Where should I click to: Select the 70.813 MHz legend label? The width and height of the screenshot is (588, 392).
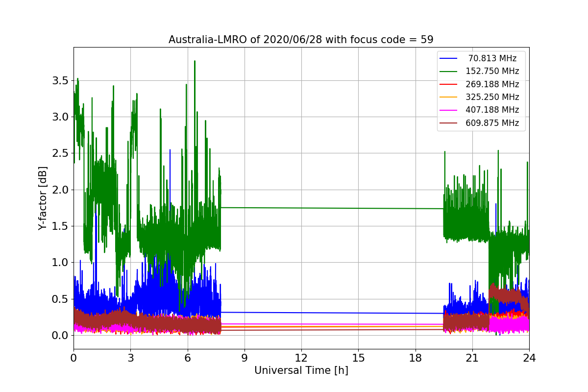point(492,58)
